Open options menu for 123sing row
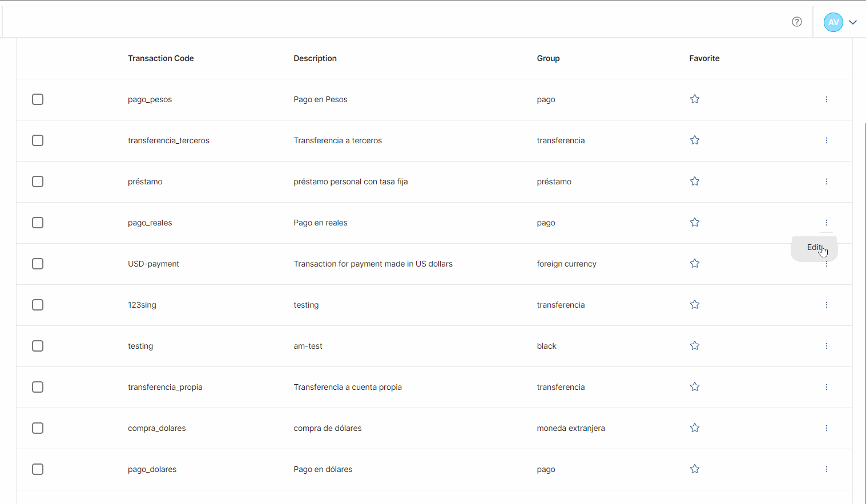866x504 pixels. pos(827,305)
